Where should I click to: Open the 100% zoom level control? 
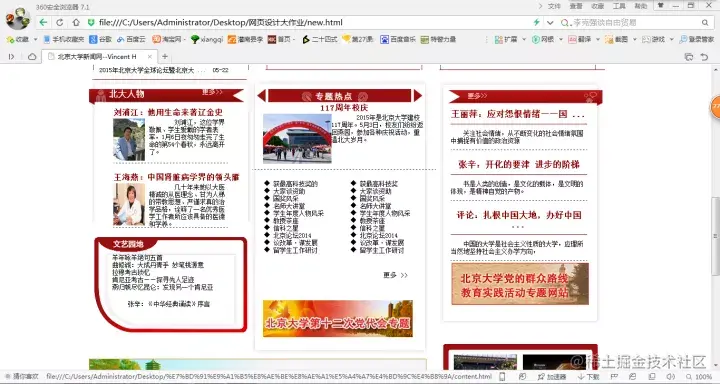699,377
